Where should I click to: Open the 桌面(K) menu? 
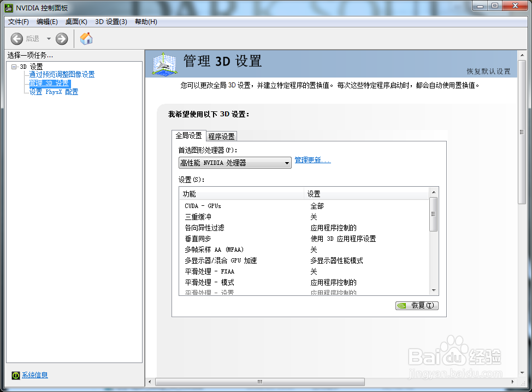click(x=76, y=22)
